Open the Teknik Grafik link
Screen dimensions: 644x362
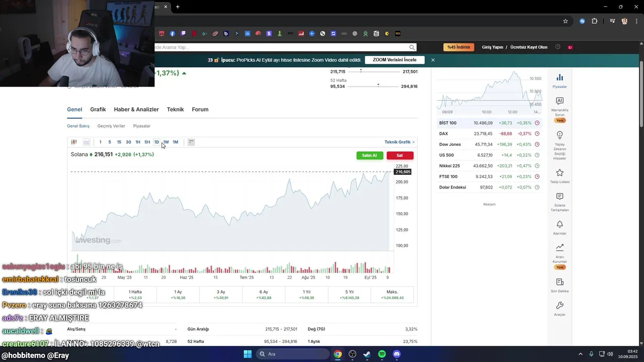[399, 142]
